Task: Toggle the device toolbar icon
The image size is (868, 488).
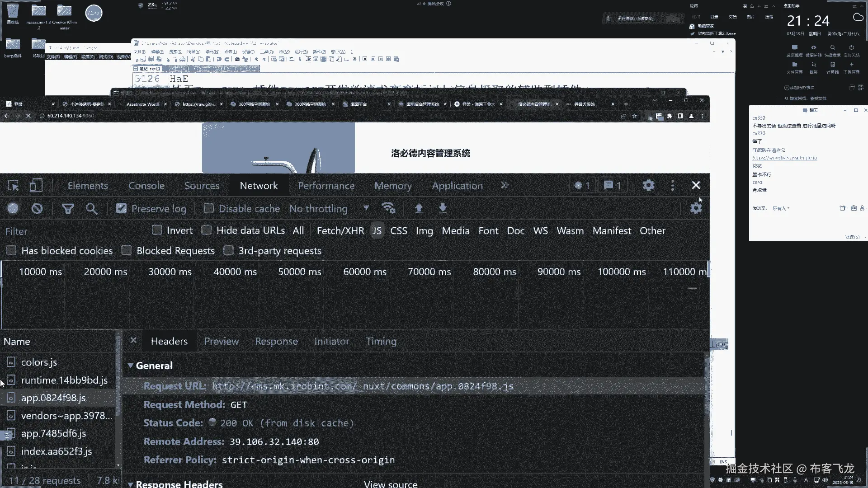Action: tap(36, 186)
